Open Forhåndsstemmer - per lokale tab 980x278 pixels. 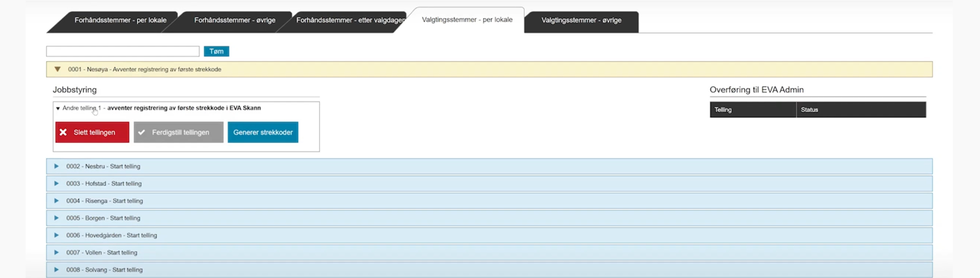pos(120,20)
